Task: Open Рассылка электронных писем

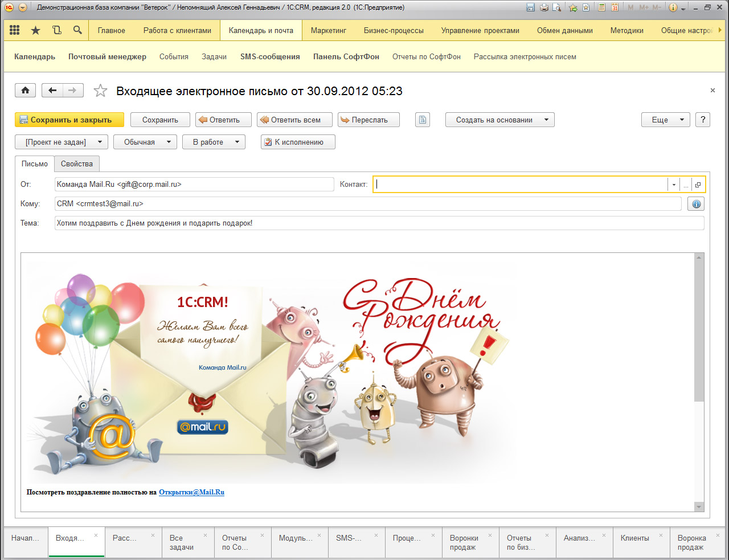Action: (525, 56)
